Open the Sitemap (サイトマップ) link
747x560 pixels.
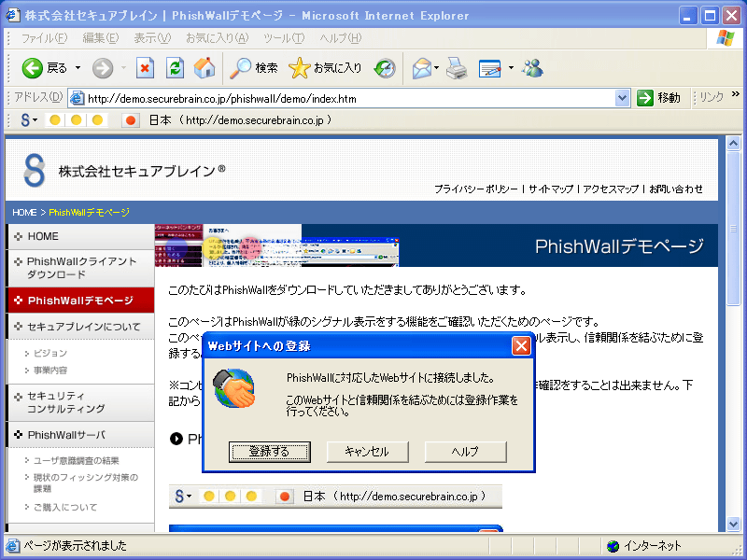[551, 189]
